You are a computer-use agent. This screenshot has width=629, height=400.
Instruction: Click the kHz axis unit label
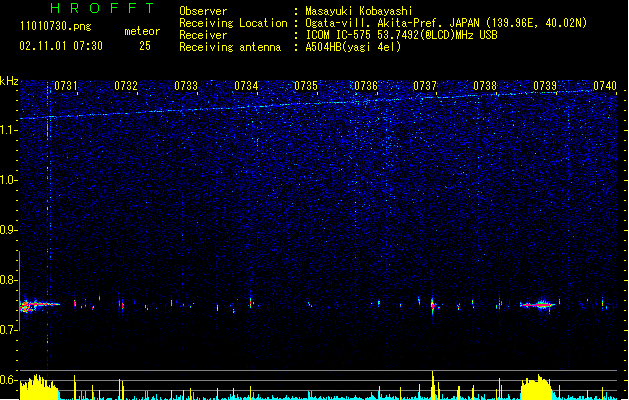9,81
